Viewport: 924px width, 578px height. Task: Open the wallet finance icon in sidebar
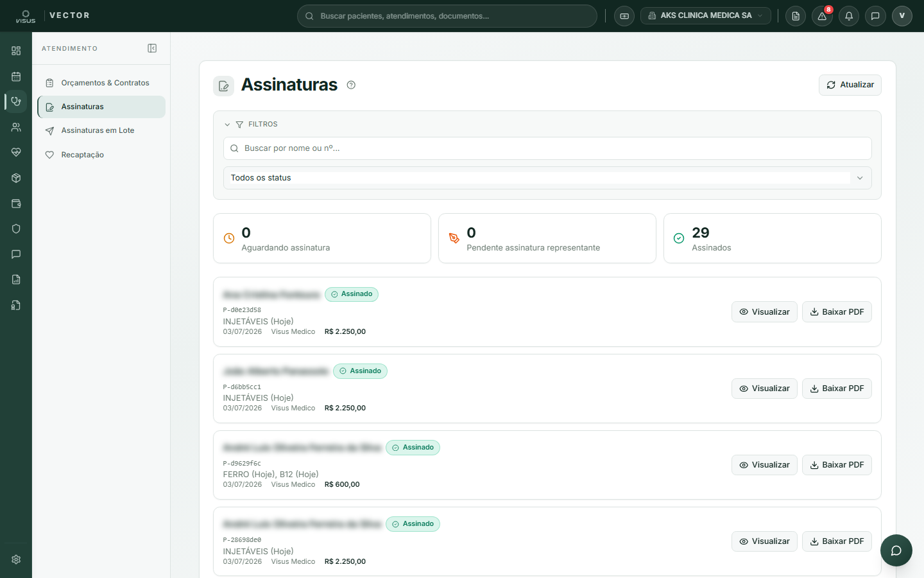16,204
